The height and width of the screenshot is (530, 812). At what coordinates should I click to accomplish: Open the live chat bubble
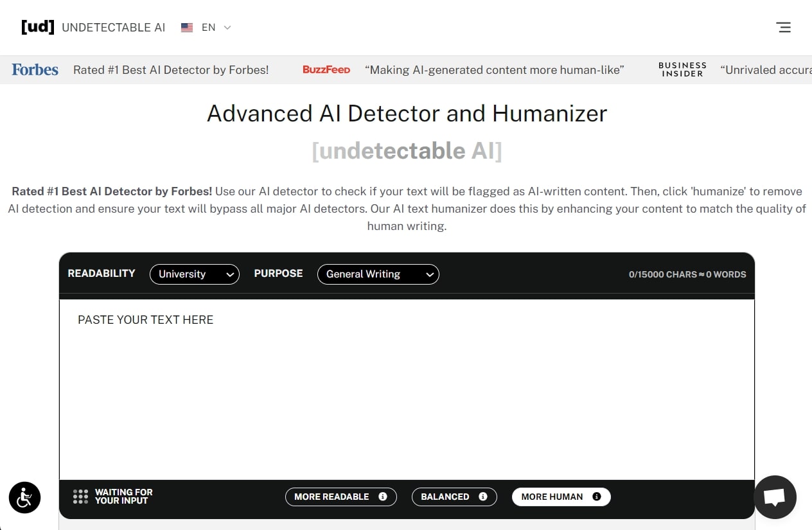click(775, 497)
